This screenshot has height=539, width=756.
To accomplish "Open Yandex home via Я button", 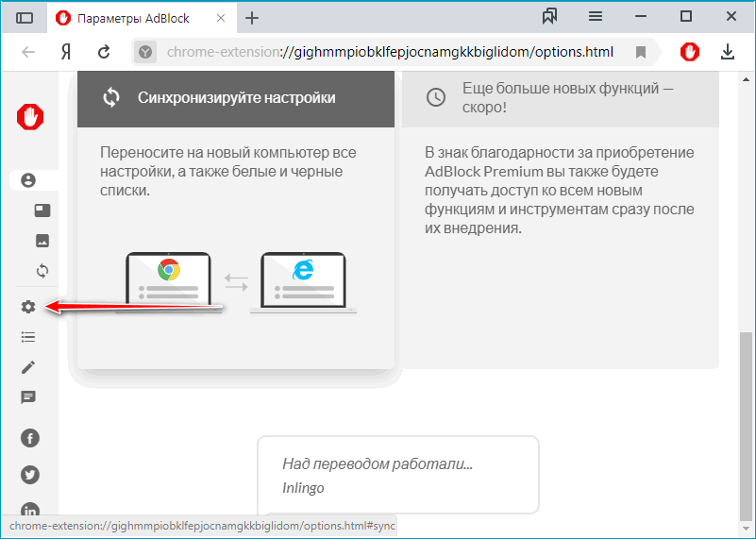I will pos(66,52).
